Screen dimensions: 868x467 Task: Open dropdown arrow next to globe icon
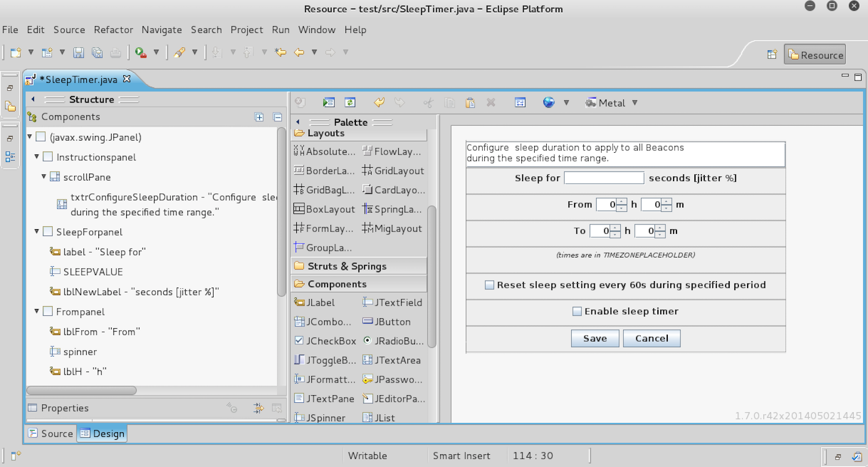(567, 102)
